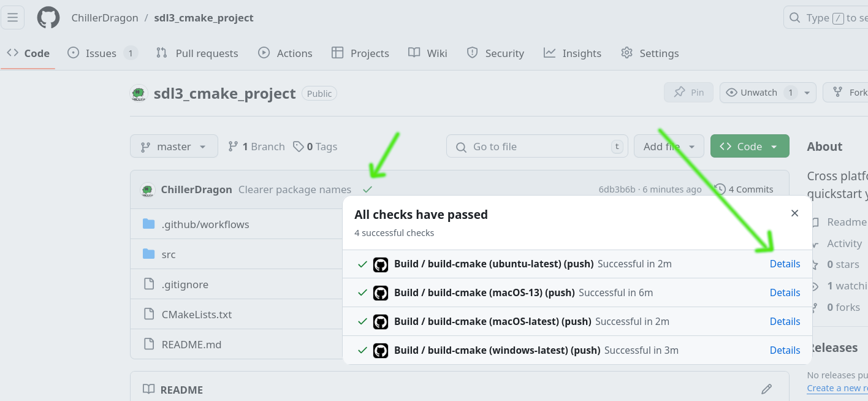
Task: Open the hamburger navigation menu
Action: 12,17
